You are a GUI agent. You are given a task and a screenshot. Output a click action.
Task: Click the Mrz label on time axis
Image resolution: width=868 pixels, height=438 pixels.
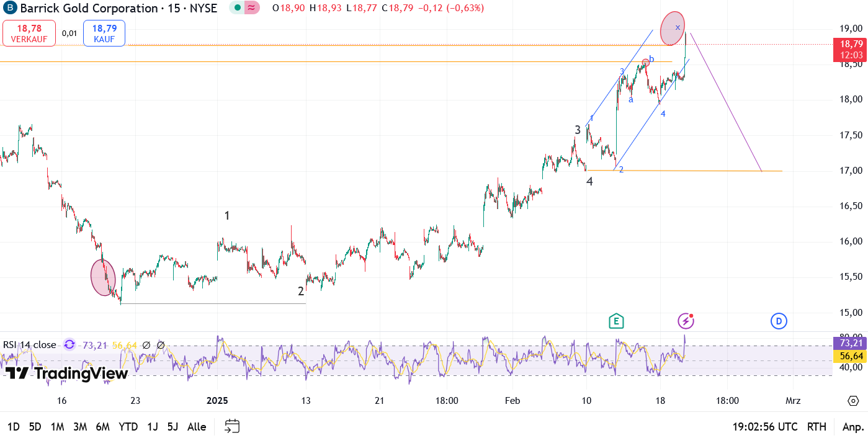(793, 401)
